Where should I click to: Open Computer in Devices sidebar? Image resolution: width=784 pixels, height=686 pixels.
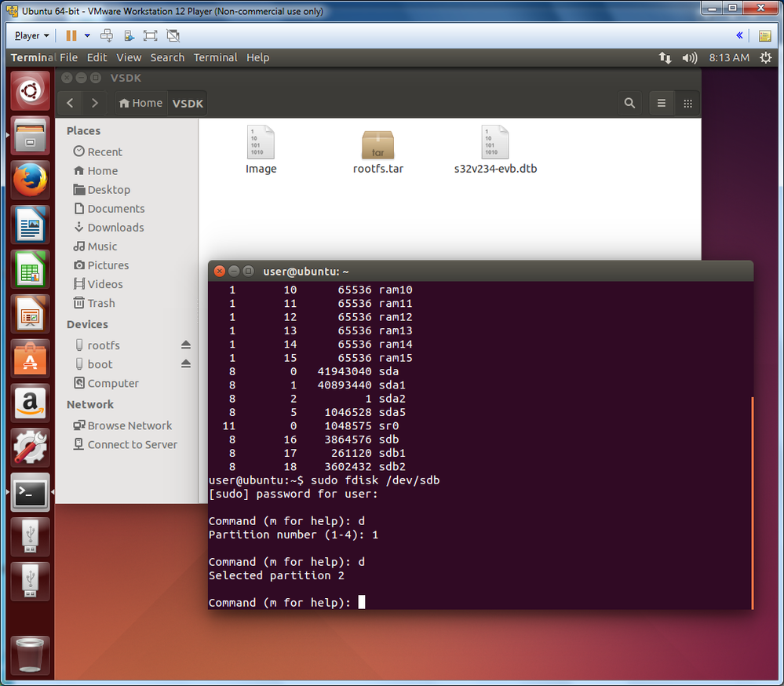click(106, 383)
